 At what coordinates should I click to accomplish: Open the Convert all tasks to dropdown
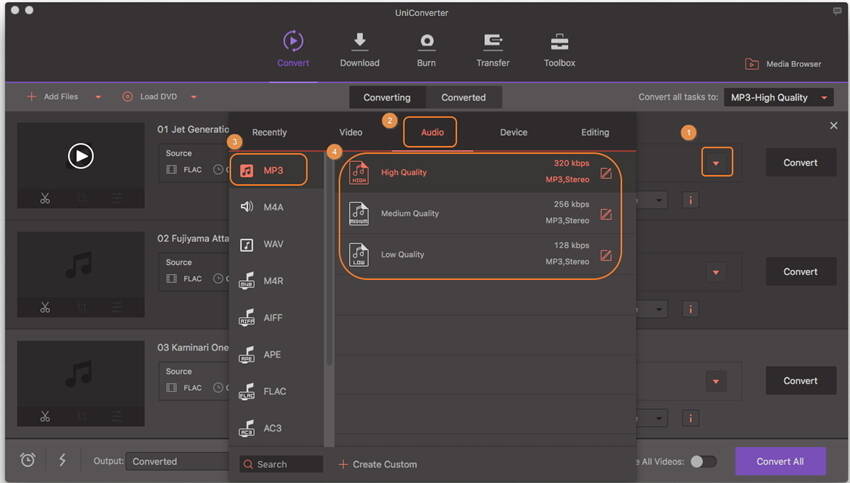tap(778, 98)
